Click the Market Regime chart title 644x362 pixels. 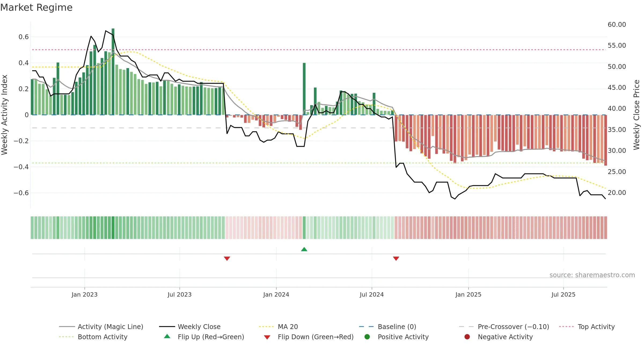(x=36, y=8)
